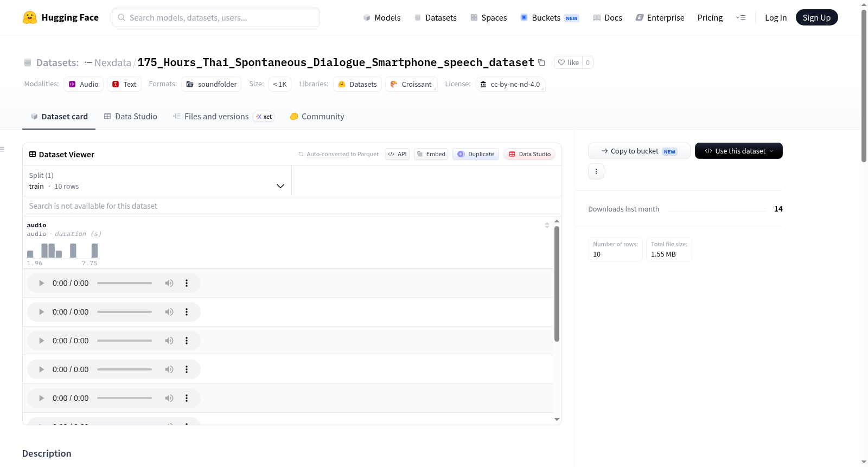
Task: Mute the second audio player
Action: coord(169,312)
